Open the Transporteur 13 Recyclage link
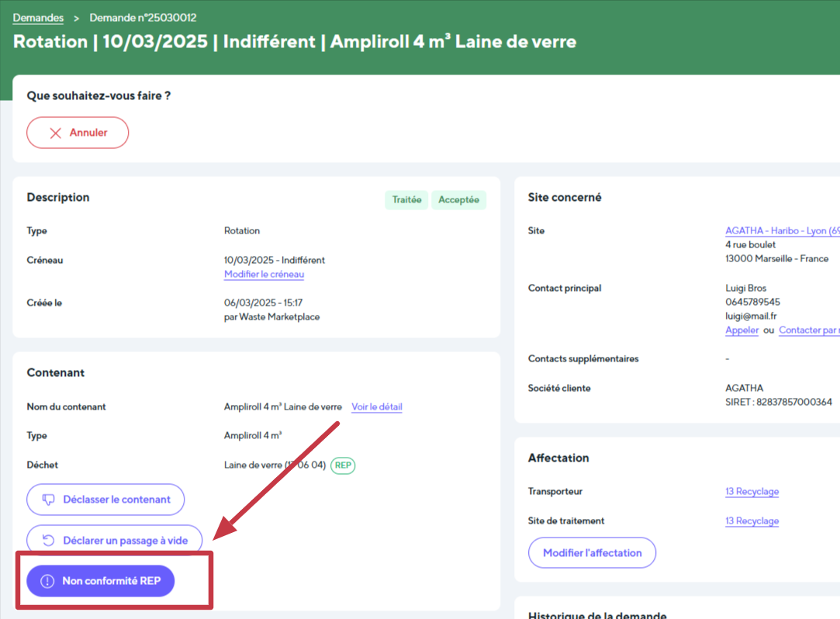The height and width of the screenshot is (619, 840). (x=752, y=492)
